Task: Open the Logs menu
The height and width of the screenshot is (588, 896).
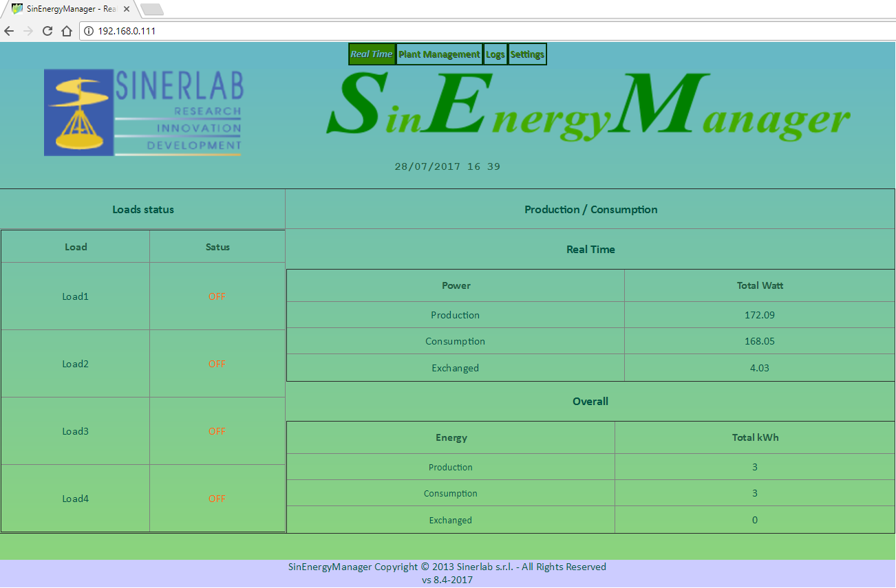Action: [495, 54]
